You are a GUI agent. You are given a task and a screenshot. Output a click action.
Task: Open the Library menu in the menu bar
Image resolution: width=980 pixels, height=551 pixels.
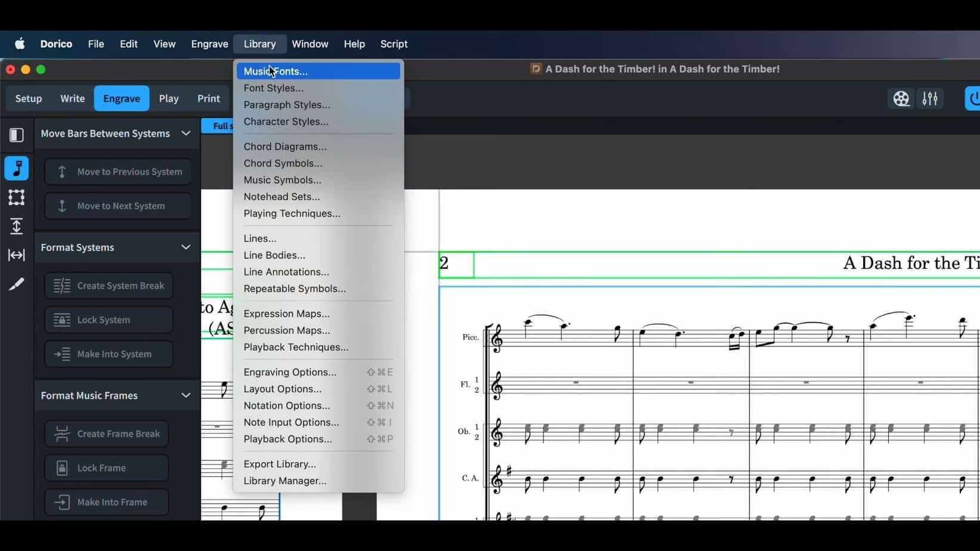pyautogui.click(x=259, y=44)
